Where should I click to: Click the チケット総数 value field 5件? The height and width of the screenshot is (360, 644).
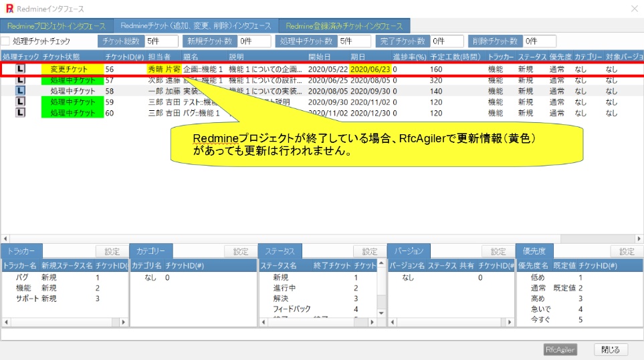point(161,41)
